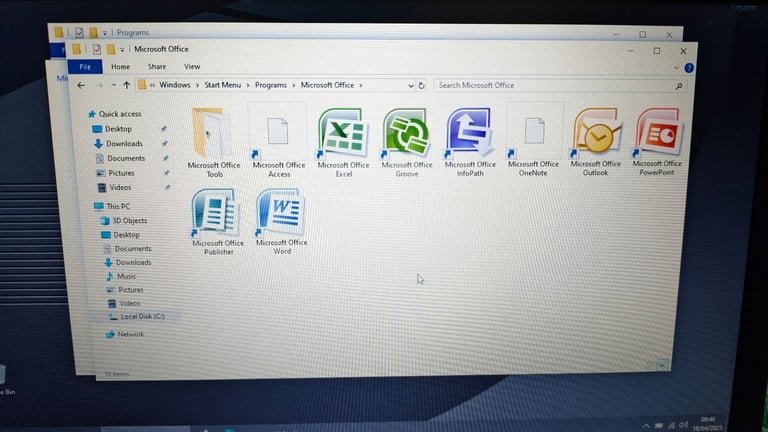
Task: Open chevron after Windows in breadcrumb
Action: click(197, 85)
